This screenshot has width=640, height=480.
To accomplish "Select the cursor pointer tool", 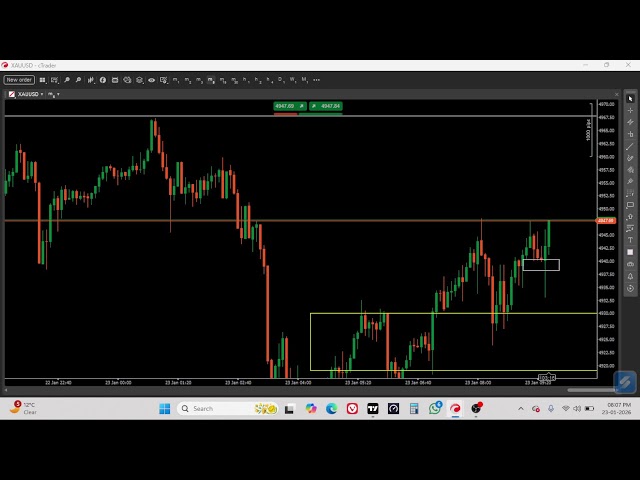I will pos(630,99).
